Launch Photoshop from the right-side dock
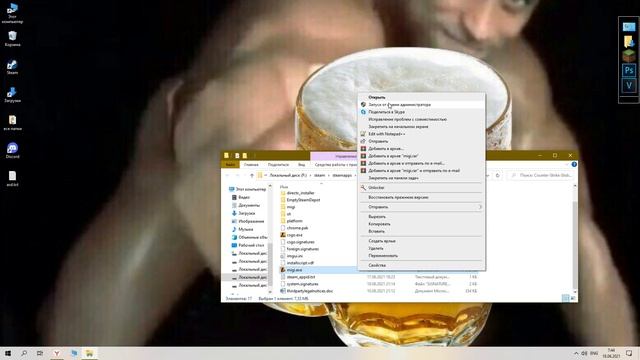 click(629, 70)
